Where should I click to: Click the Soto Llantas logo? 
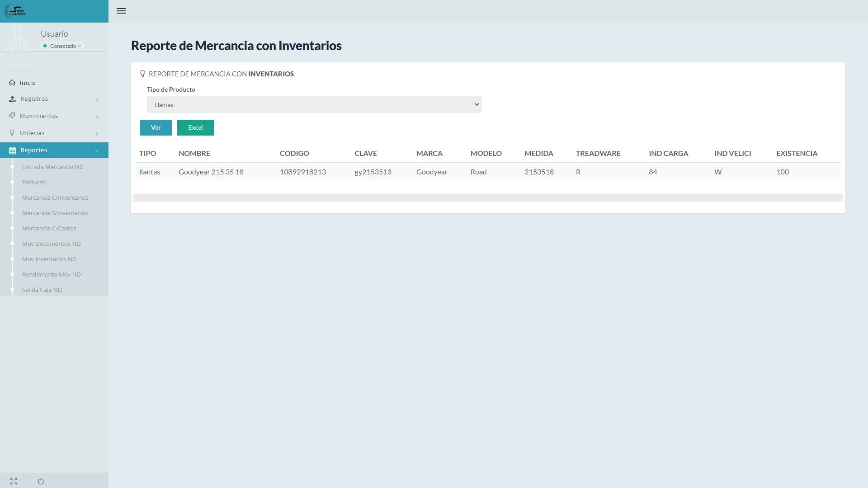15,11
